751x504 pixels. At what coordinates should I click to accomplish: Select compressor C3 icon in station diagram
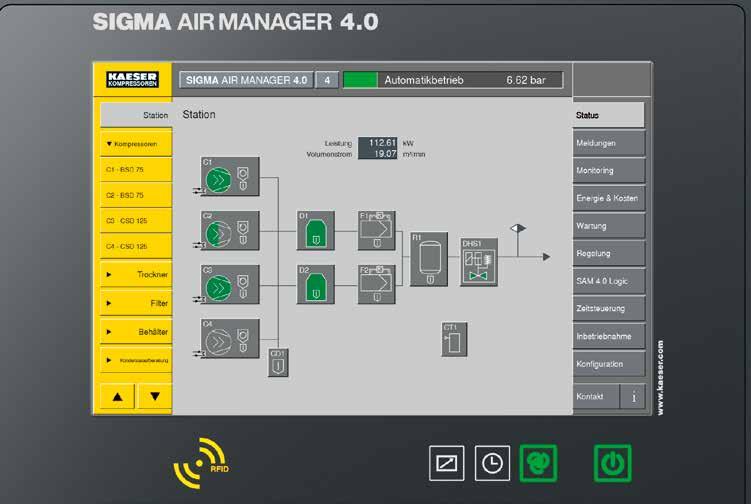click(x=230, y=285)
